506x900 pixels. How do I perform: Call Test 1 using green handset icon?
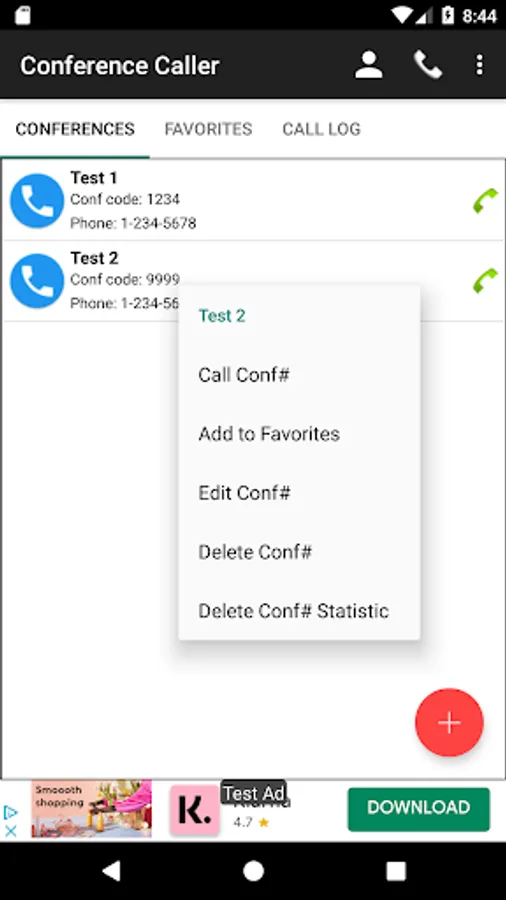pyautogui.click(x=485, y=200)
